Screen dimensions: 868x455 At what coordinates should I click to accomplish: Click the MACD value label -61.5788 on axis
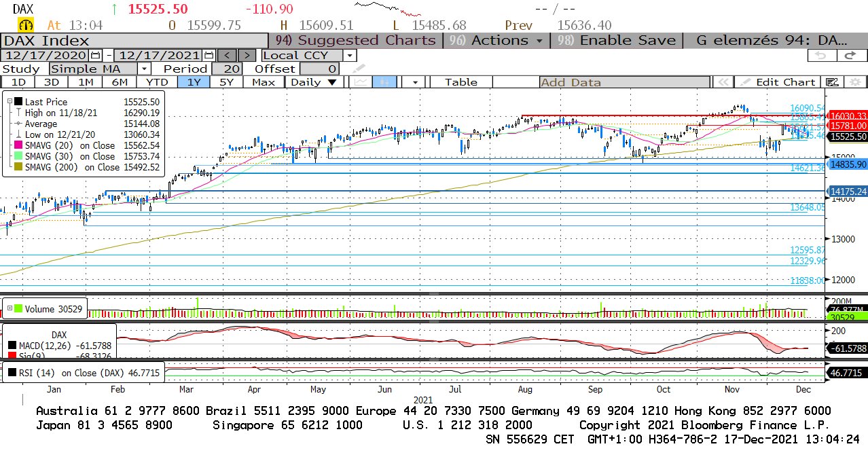848,348
